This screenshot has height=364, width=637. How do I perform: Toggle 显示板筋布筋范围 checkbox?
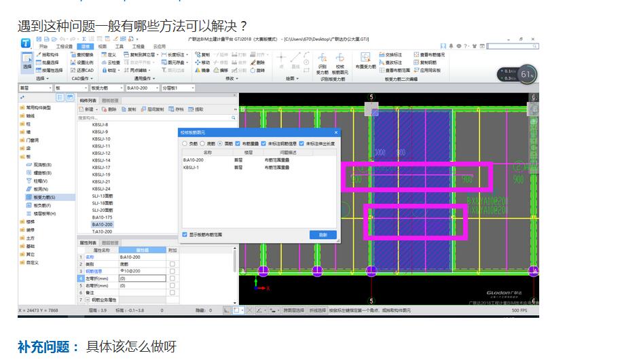pos(185,234)
